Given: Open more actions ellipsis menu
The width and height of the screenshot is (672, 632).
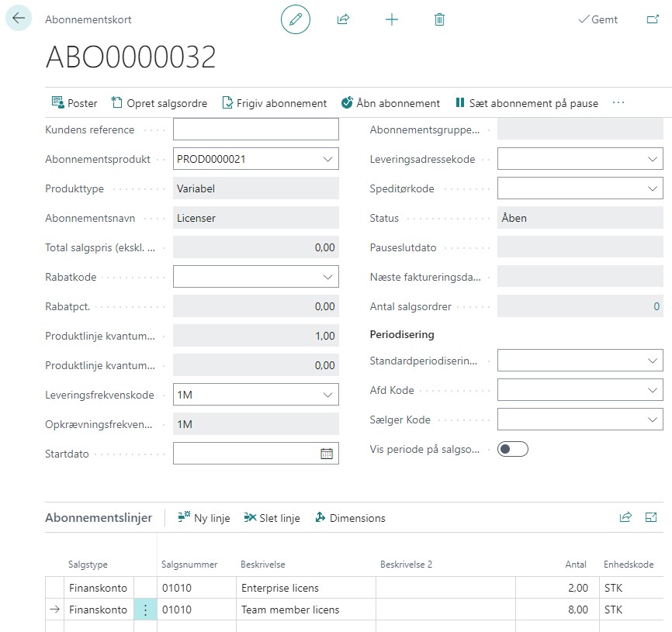Looking at the screenshot, I should (618, 103).
